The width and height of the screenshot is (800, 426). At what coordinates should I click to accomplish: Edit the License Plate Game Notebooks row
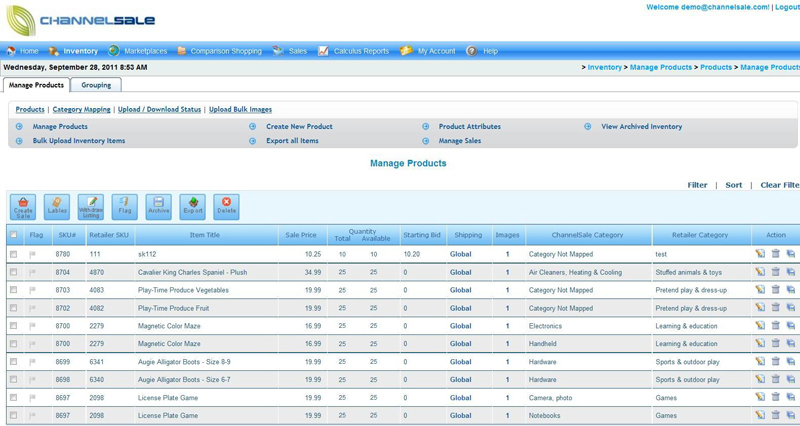[760, 415]
